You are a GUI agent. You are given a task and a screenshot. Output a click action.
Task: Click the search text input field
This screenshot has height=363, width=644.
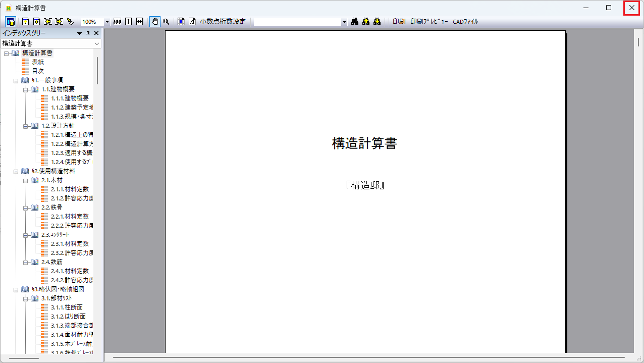point(297,22)
